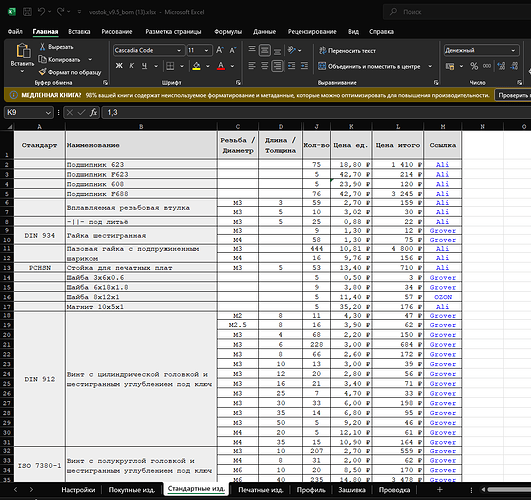This screenshot has height=500, width=531.
Task: Click the Cut scissors icon
Action: 42,47
